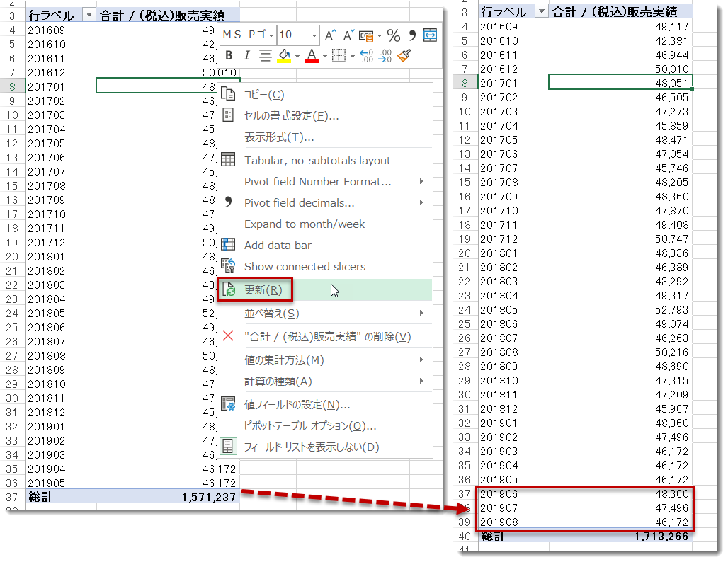Open borders dropdown arrow
Screen dimensions: 728x562
coord(353,56)
